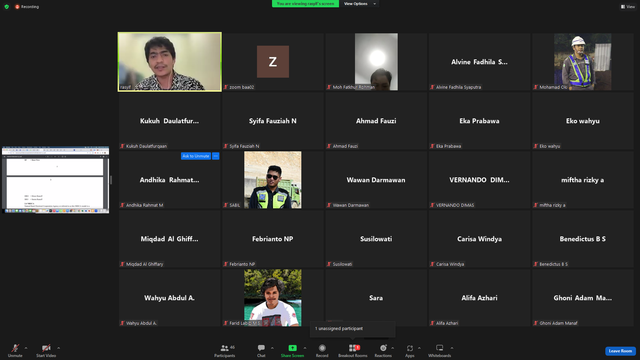Open Breakout Rooms
Screen dimensions: 640x360
coord(353,350)
